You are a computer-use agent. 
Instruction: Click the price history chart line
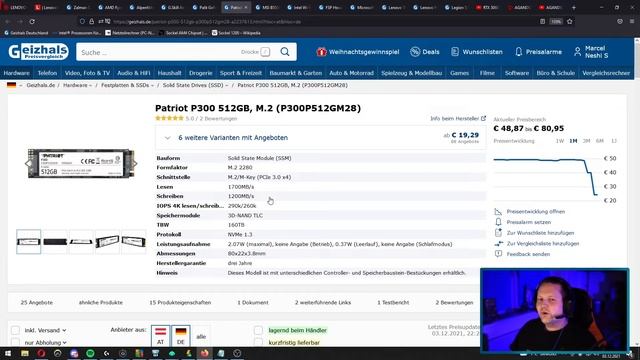coord(545,176)
